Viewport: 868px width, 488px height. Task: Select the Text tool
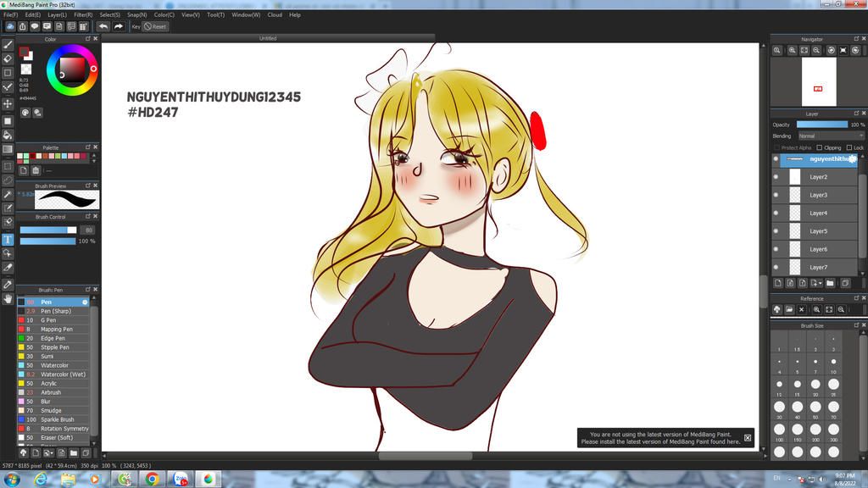pyautogui.click(x=8, y=239)
